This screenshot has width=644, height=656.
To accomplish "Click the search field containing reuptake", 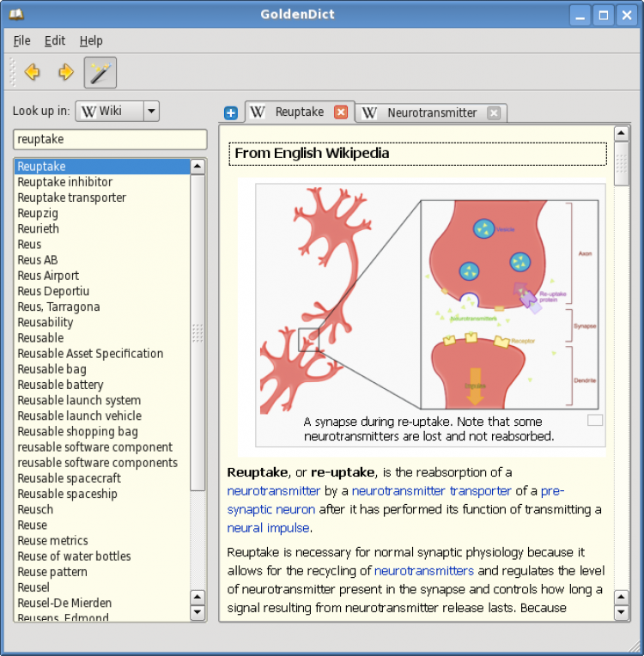I will 110,139.
